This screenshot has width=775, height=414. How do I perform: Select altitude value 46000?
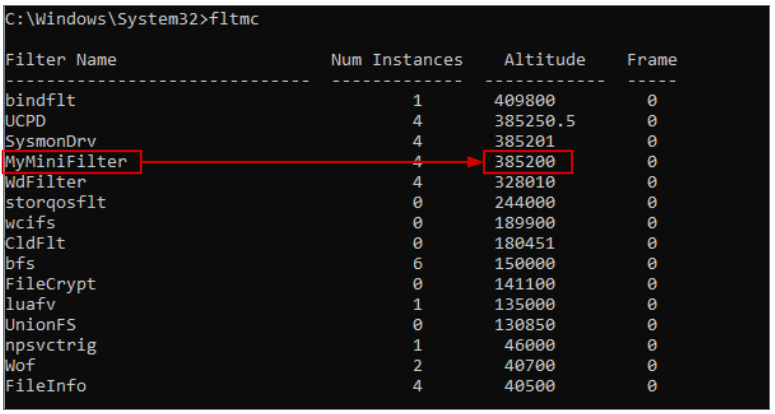click(x=530, y=345)
